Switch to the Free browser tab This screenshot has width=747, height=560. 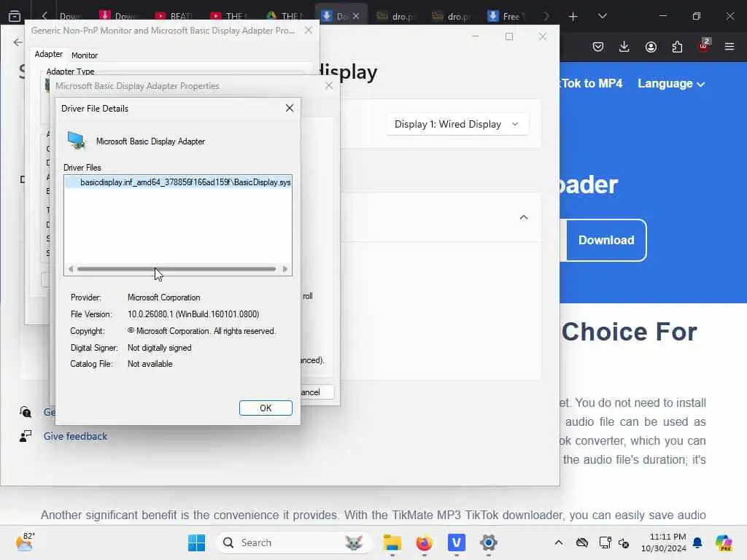click(x=507, y=16)
